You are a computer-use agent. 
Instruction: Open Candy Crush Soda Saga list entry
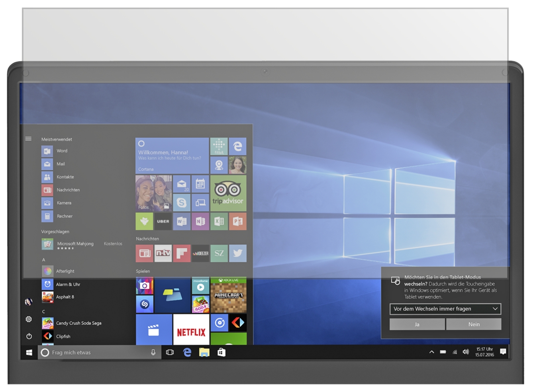[x=72, y=323]
